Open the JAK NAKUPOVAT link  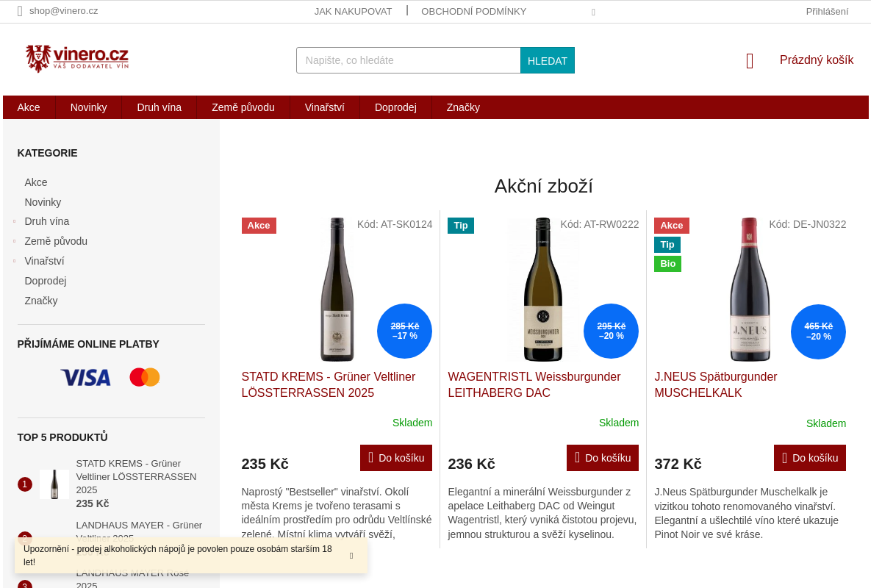pyautogui.click(x=354, y=11)
